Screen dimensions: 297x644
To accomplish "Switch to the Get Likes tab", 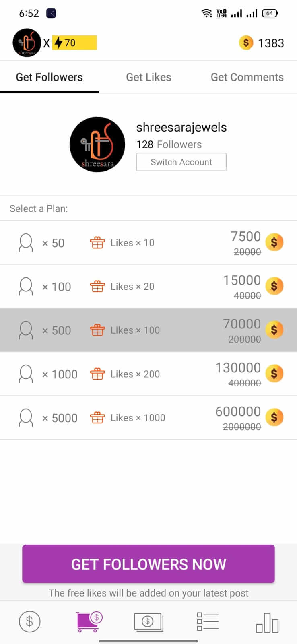I will [148, 77].
